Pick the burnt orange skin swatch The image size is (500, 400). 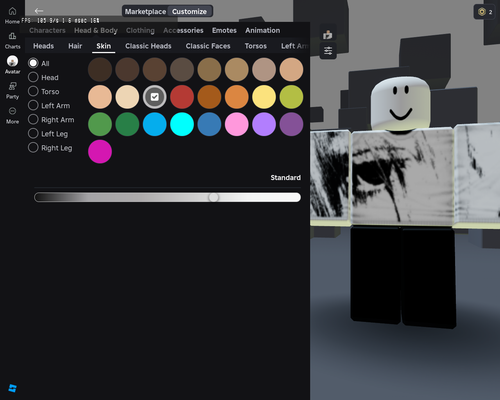209,97
